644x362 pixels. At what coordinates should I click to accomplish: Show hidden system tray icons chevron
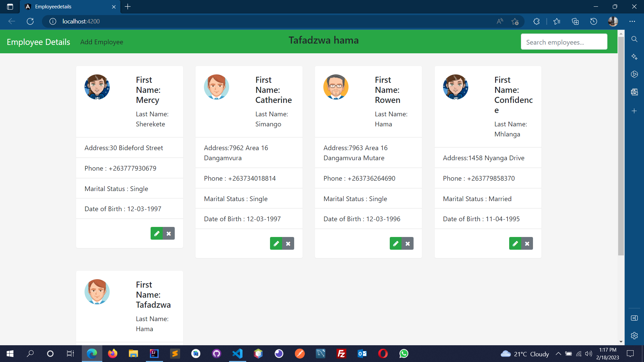click(558, 354)
